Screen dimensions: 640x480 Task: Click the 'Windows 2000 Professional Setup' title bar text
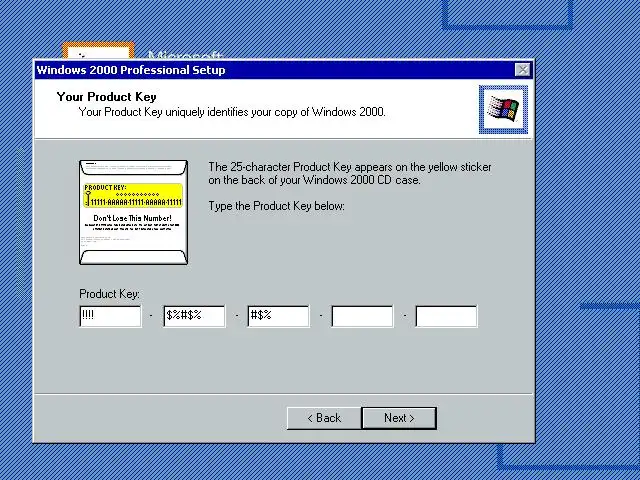[131, 70]
